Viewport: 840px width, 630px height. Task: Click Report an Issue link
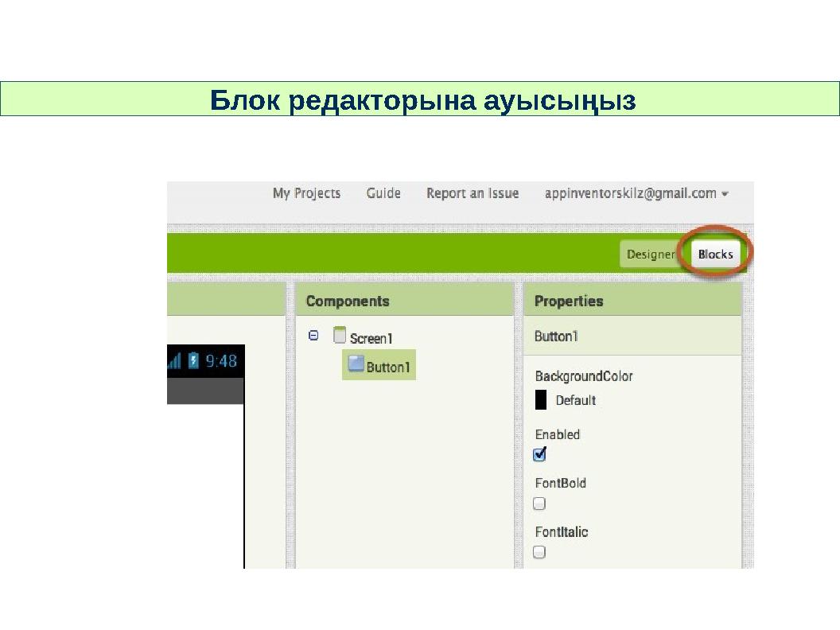(472, 193)
